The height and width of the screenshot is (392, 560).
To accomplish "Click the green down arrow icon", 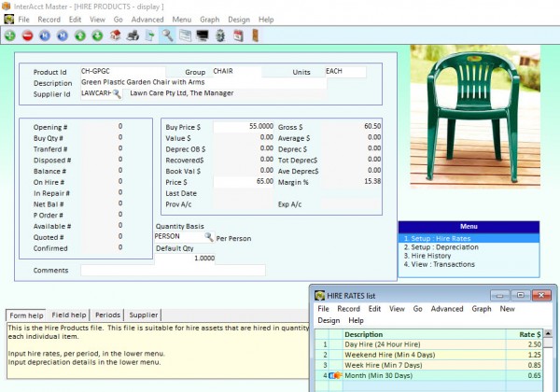I will click(97, 35).
